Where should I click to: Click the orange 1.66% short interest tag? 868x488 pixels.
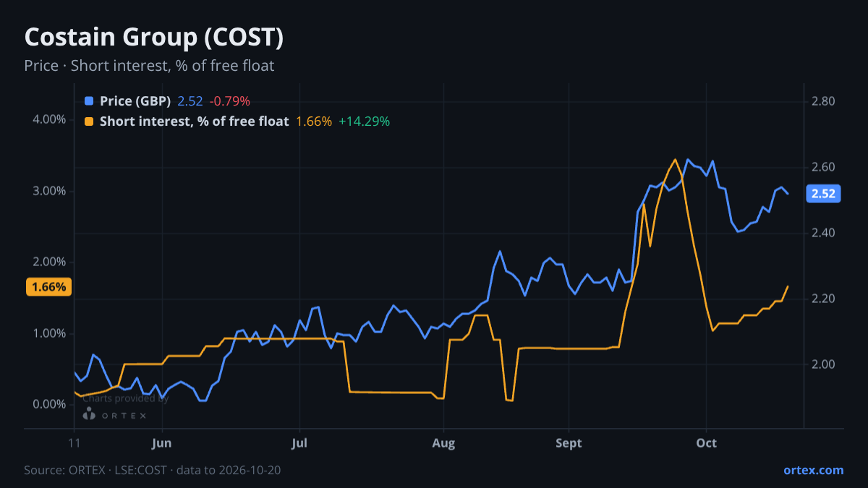[48, 287]
